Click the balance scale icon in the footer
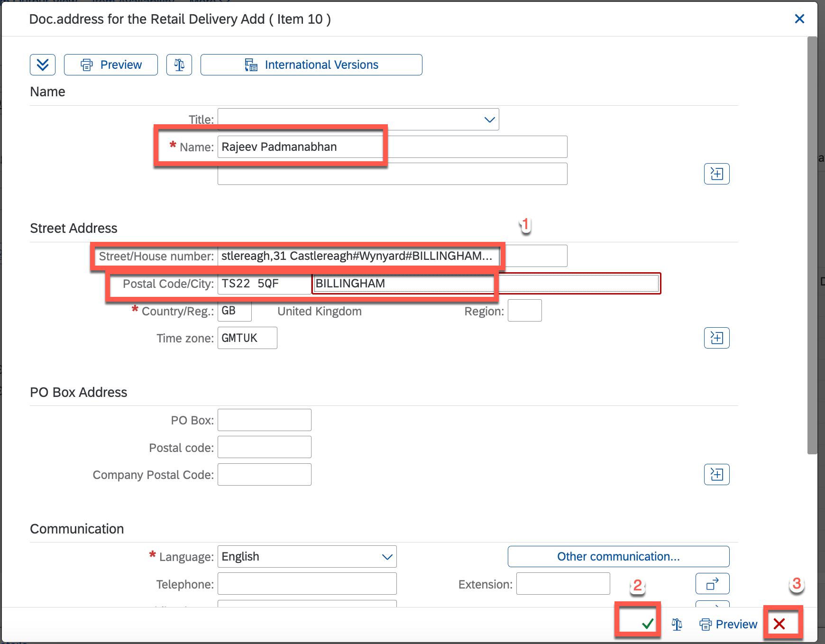825x644 pixels. [x=677, y=625]
